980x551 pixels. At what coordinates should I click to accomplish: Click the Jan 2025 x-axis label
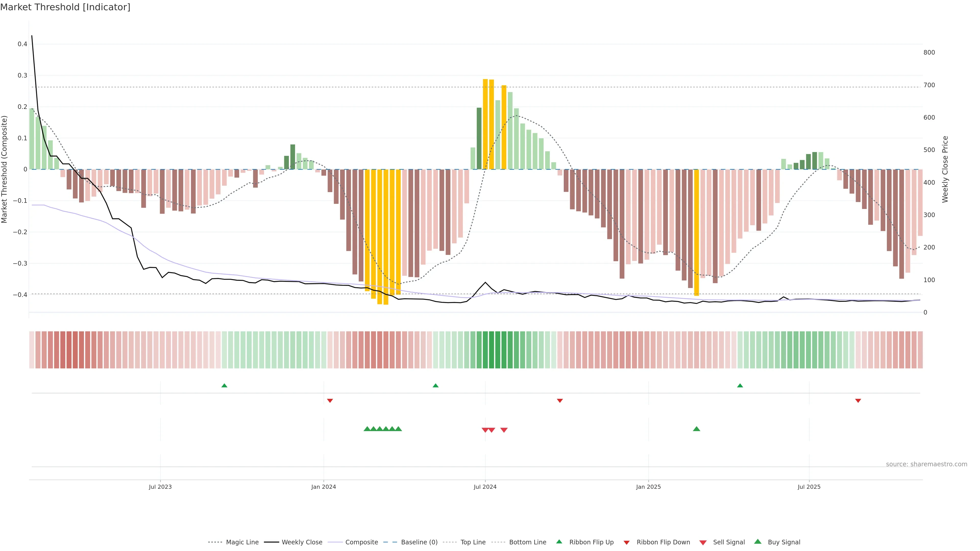(x=648, y=487)
